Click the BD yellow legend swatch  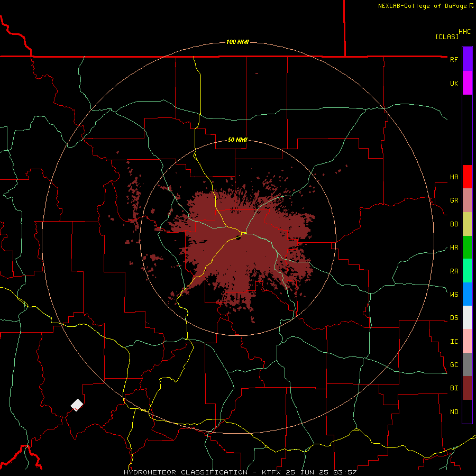pyautogui.click(x=467, y=224)
